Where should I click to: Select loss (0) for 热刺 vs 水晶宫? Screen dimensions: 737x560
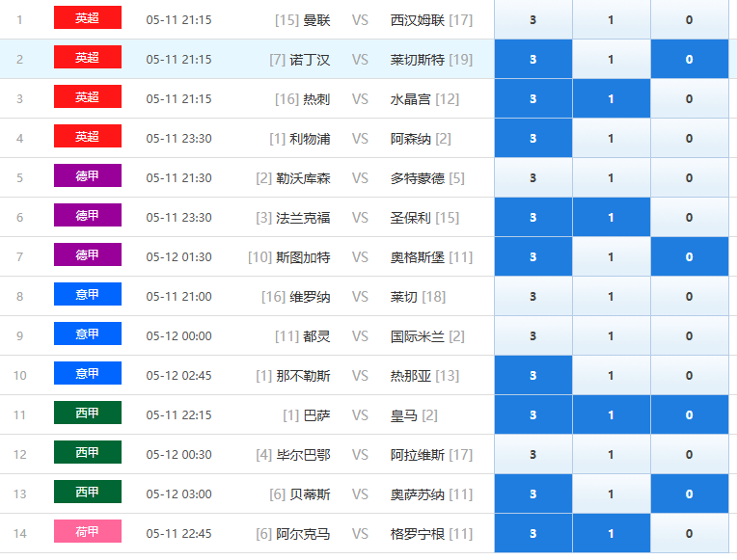click(x=690, y=98)
